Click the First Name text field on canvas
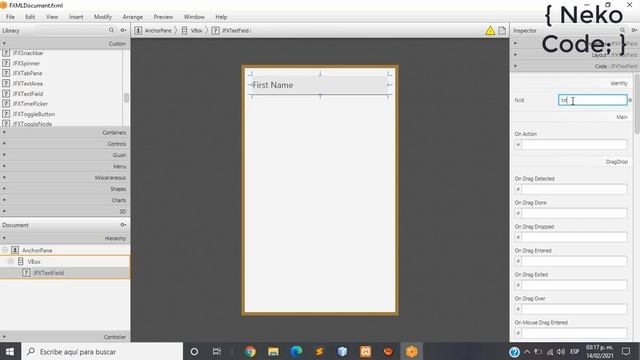 (319, 85)
